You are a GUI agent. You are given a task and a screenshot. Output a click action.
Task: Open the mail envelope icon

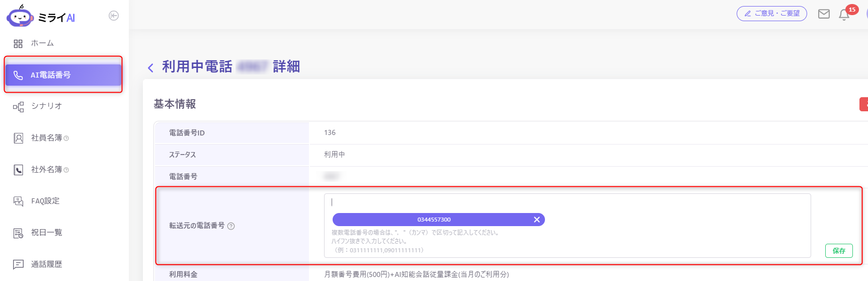tap(824, 14)
